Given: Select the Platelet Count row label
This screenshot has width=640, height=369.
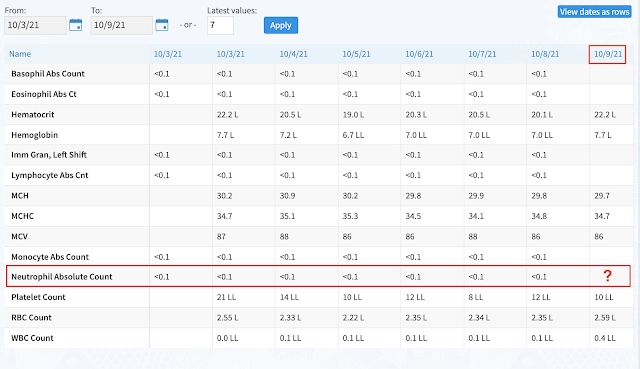Looking at the screenshot, I should pos(38,297).
